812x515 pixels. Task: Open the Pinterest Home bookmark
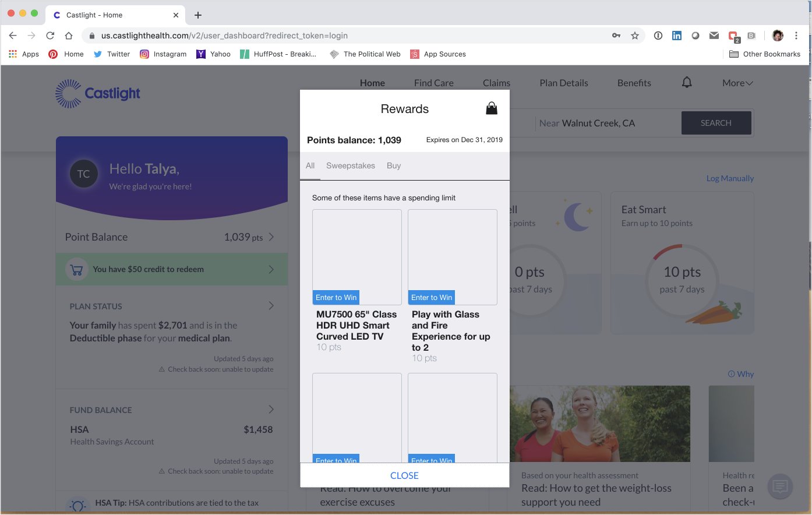66,54
